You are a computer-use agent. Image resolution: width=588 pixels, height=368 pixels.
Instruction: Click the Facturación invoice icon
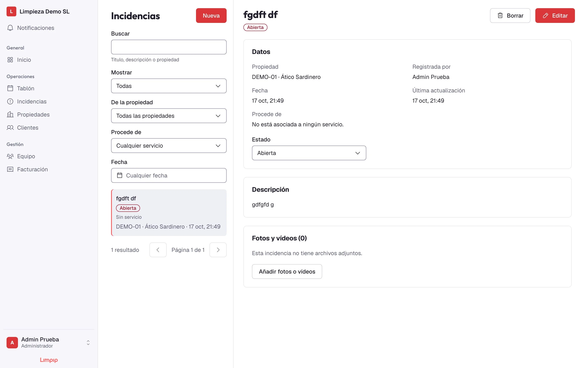(x=10, y=169)
